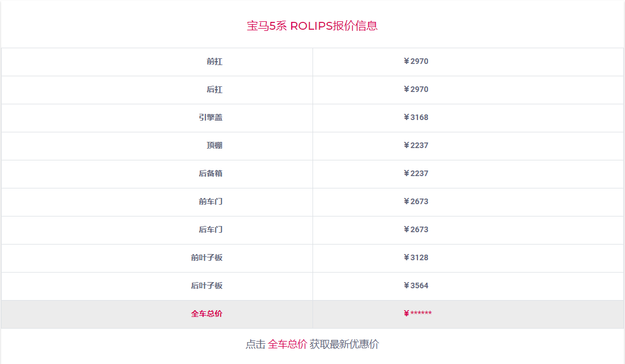Click the 前叶子板 price ¥3128
The image size is (625, 364).
416,258
